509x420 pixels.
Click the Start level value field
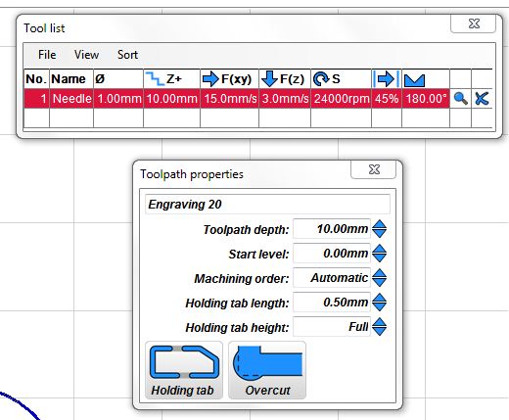pos(332,254)
